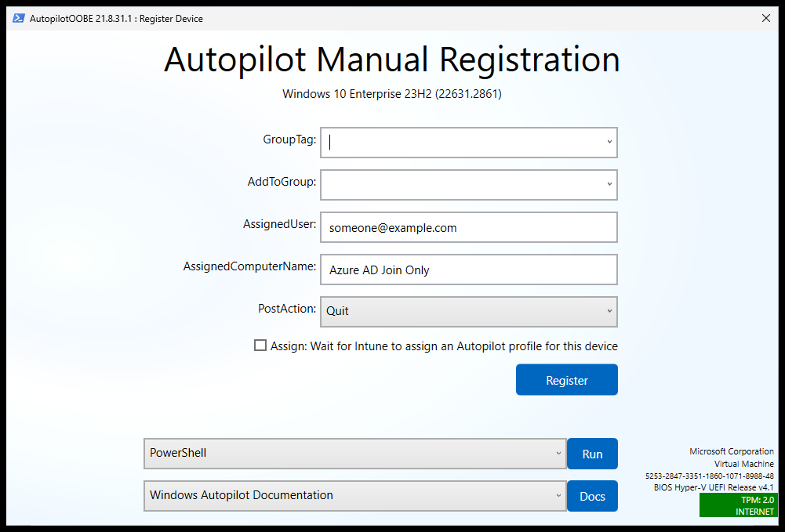Screen dimensions: 785x532
Task: Click the Docs button
Action: coord(592,496)
